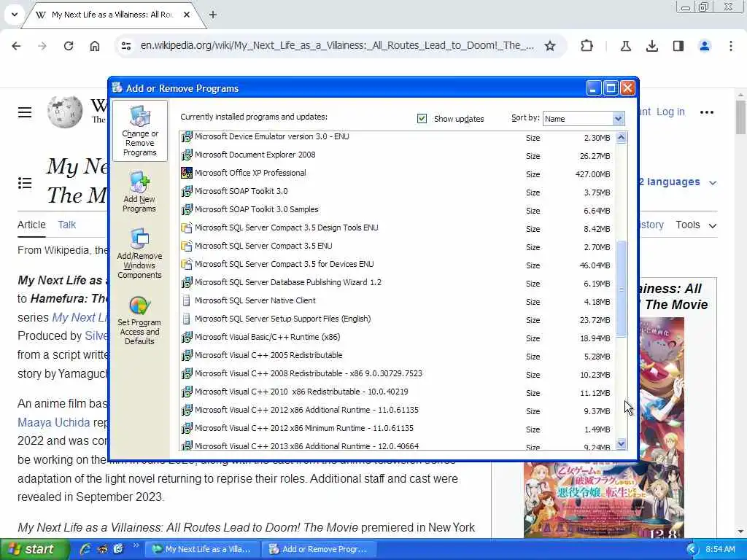Open Chrome three-dot menu
This screenshot has width=747, height=560.
[x=731, y=46]
